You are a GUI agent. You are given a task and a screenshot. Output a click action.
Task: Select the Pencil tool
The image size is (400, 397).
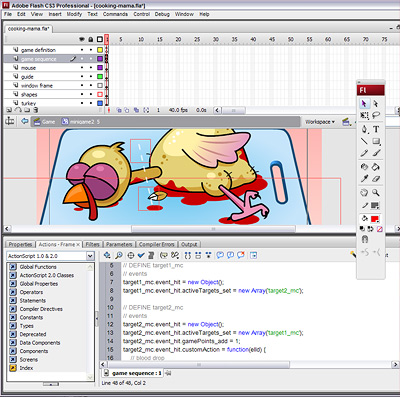click(x=364, y=153)
